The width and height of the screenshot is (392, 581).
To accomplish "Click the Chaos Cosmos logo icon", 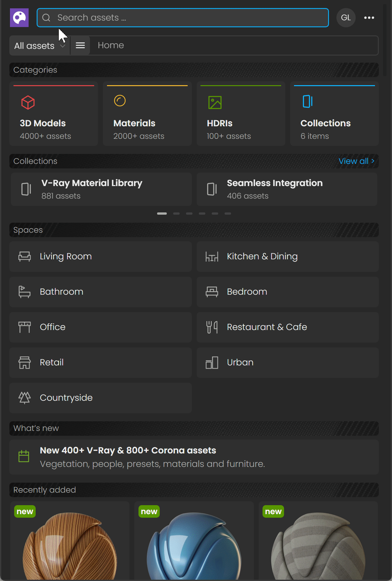I will point(19,18).
